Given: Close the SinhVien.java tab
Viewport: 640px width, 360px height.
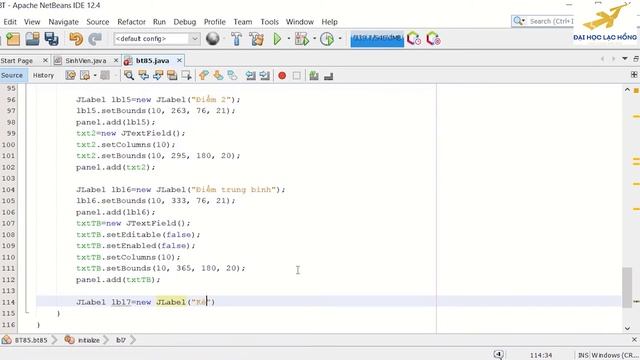Looking at the screenshot, I should click(116, 60).
